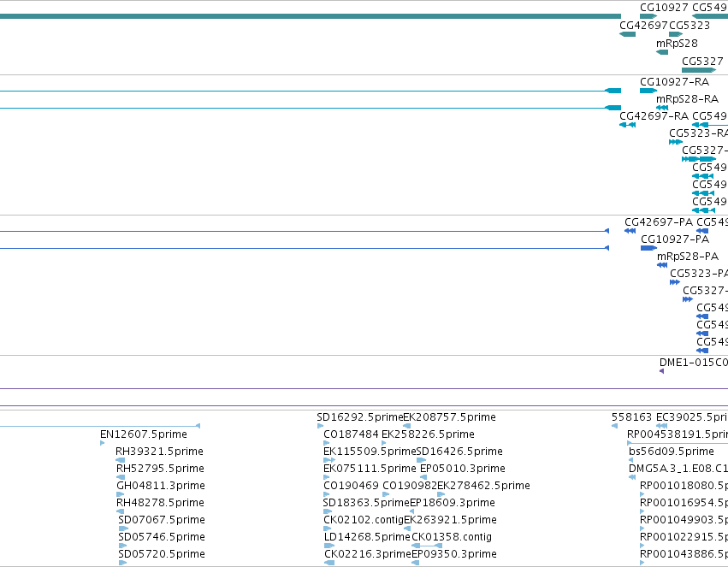
Task: Click EST label SD16426.5prime
Action: click(459, 452)
